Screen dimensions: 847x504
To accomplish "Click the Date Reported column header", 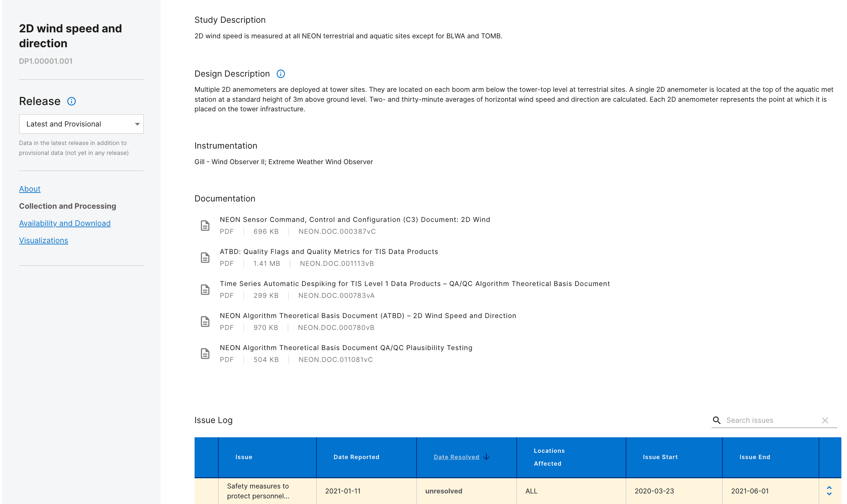I will (356, 457).
